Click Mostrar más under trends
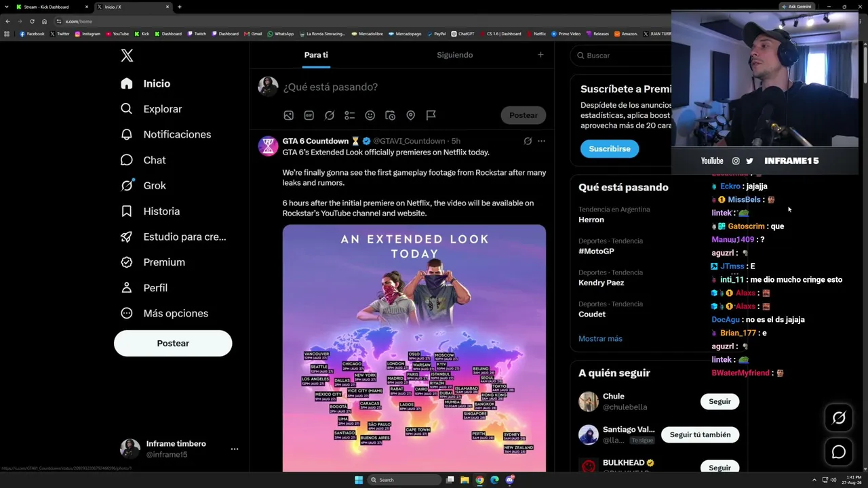This screenshot has width=868, height=488. tap(600, 339)
